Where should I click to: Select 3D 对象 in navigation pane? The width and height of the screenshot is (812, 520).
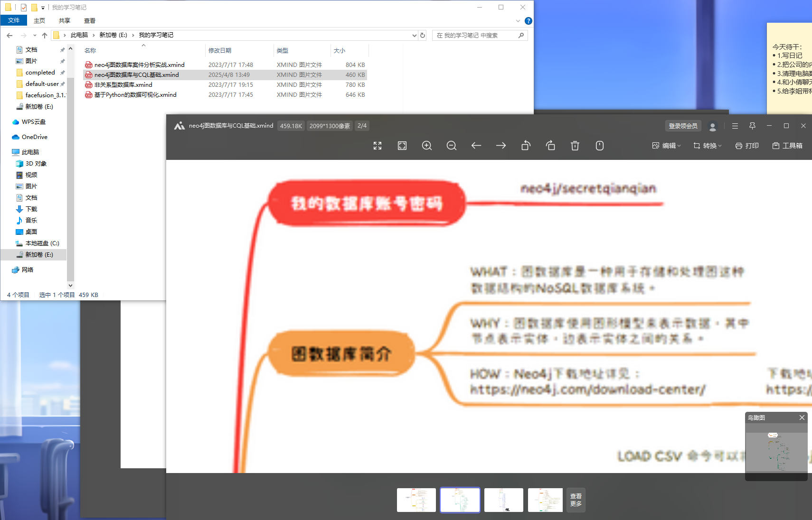[x=36, y=163]
